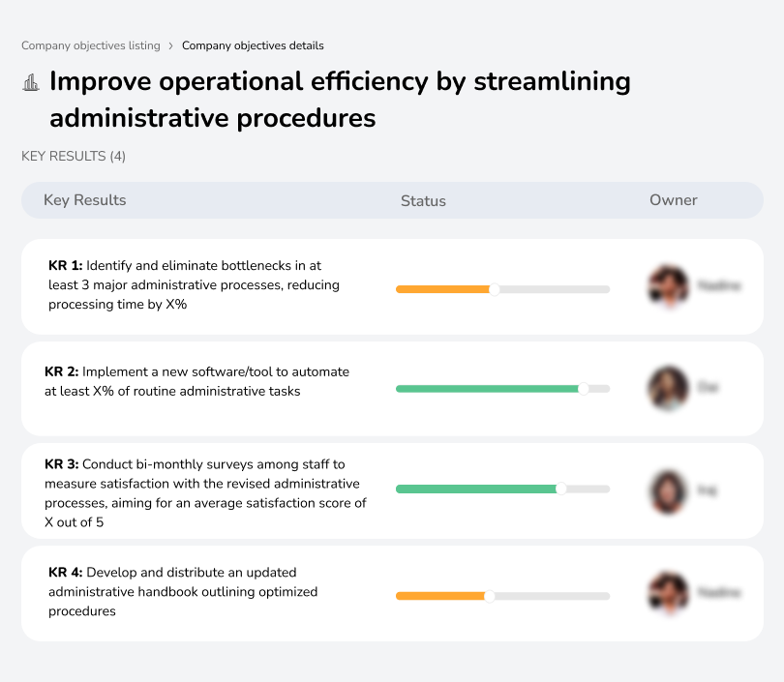Click the KR 3 green progress slider handle

pos(560,489)
